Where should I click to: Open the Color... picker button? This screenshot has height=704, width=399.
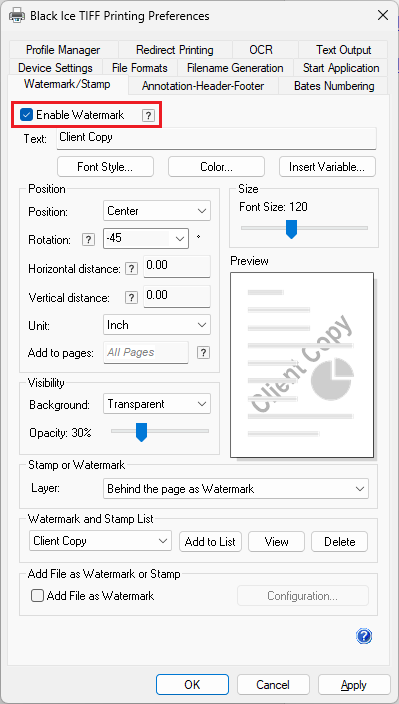point(216,167)
